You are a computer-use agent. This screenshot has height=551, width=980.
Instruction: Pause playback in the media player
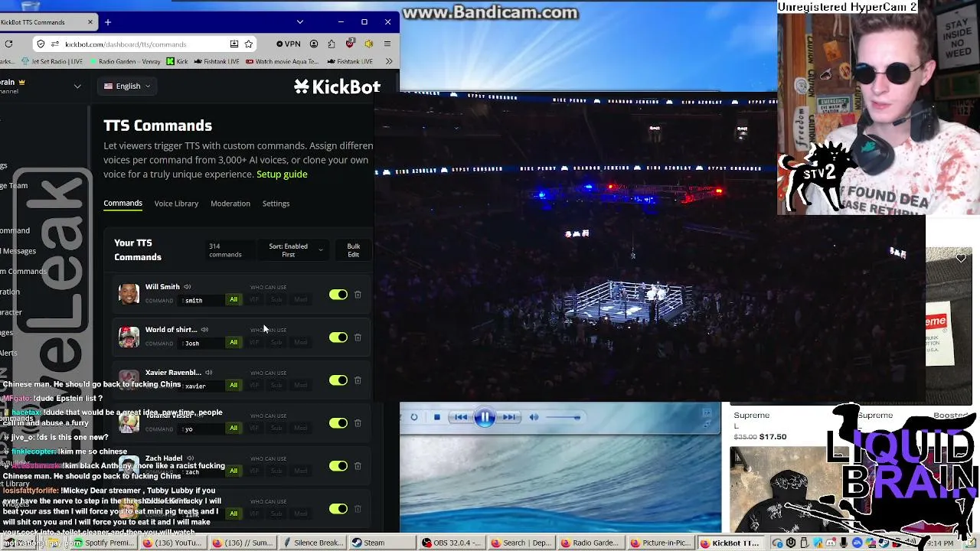click(485, 417)
